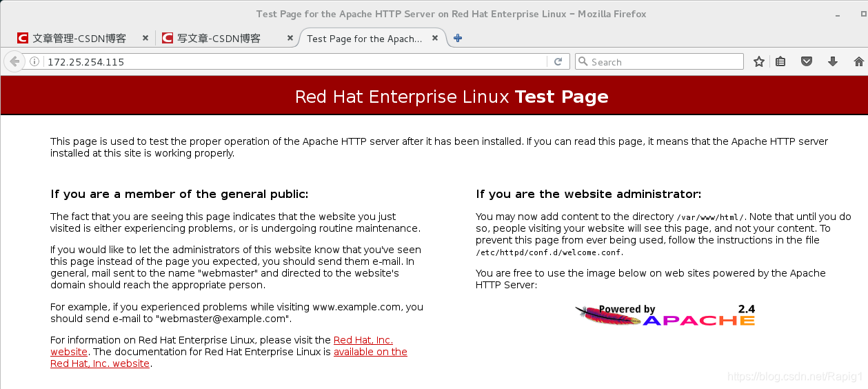Go back using the Back arrow button
The height and width of the screenshot is (389, 868).
click(x=14, y=61)
